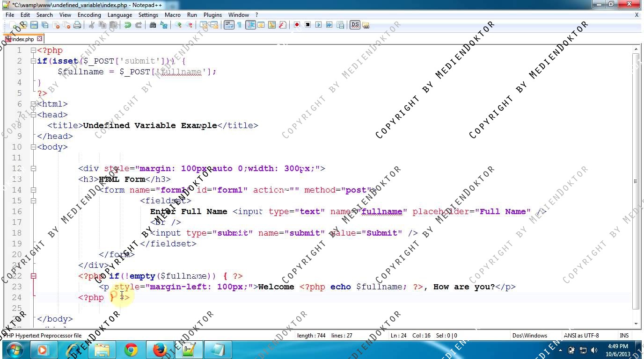
Task: Click the Print icon in toolbar
Action: tap(77, 25)
